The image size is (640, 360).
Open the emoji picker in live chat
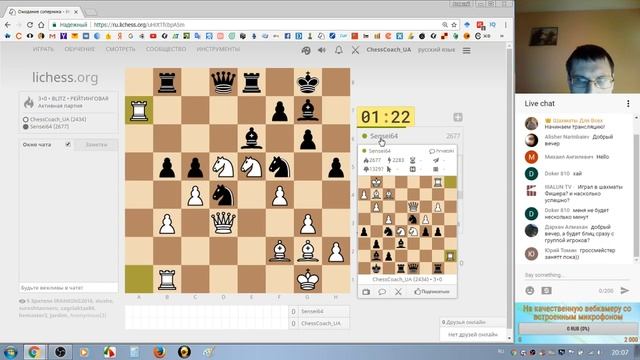point(530,291)
